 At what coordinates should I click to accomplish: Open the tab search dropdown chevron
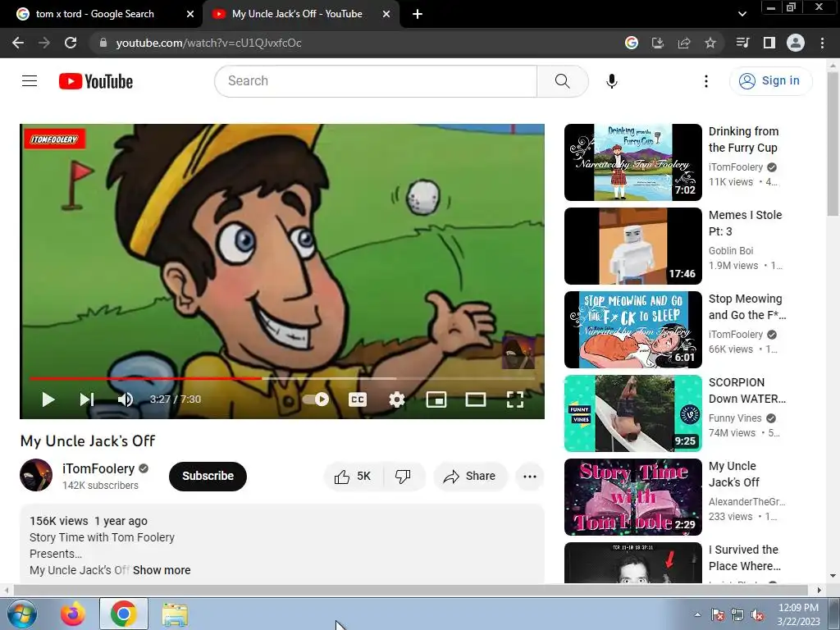pyautogui.click(x=742, y=15)
